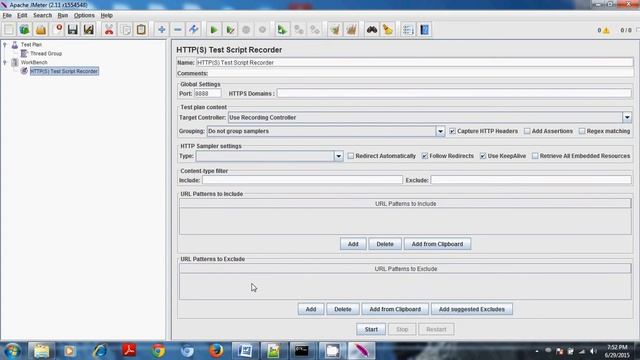The height and width of the screenshot is (360, 640).
Task: Click the Collapse All minus icon
Action: [178, 29]
